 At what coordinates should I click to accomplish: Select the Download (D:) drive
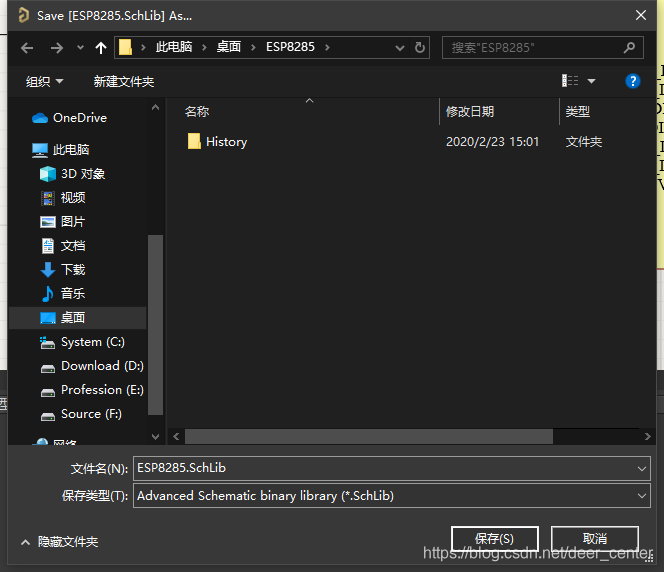point(101,366)
